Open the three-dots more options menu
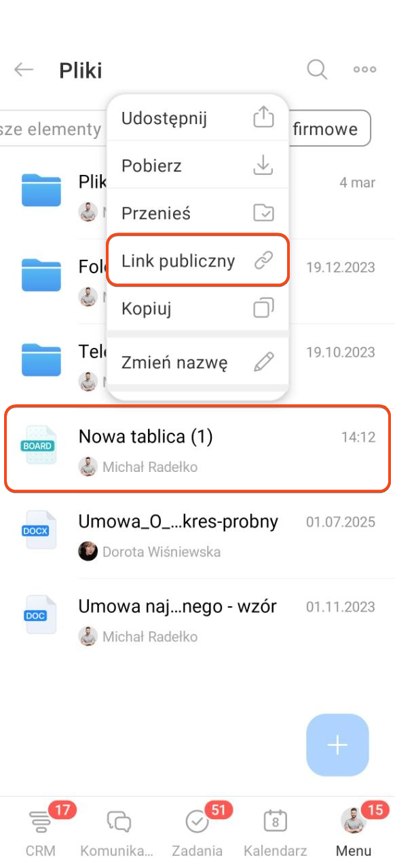 [x=364, y=69]
